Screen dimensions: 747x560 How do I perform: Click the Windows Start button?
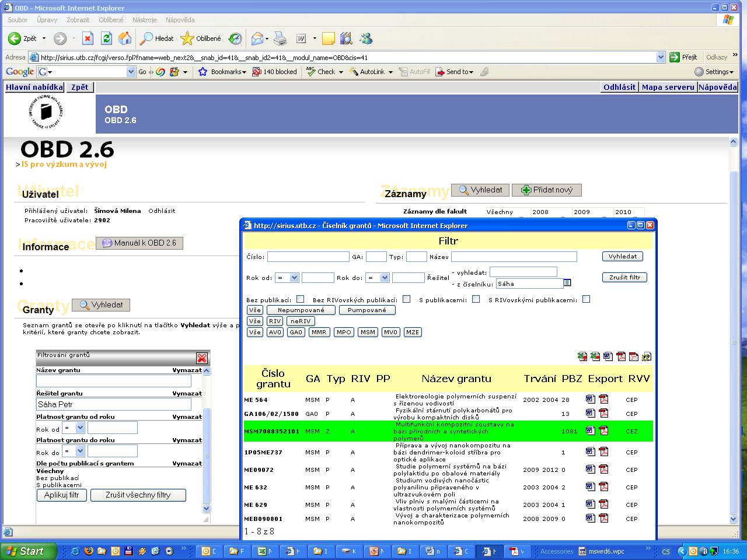tap(29, 551)
